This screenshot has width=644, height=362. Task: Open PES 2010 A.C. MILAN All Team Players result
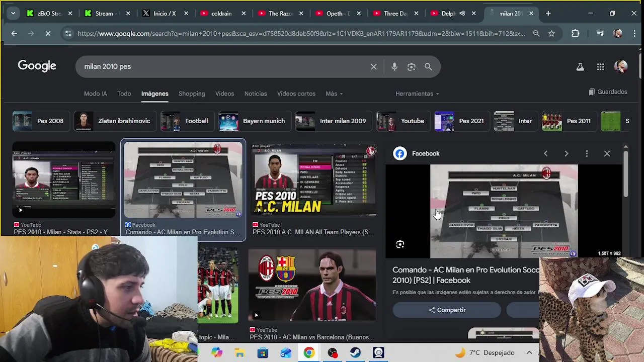coord(314,179)
